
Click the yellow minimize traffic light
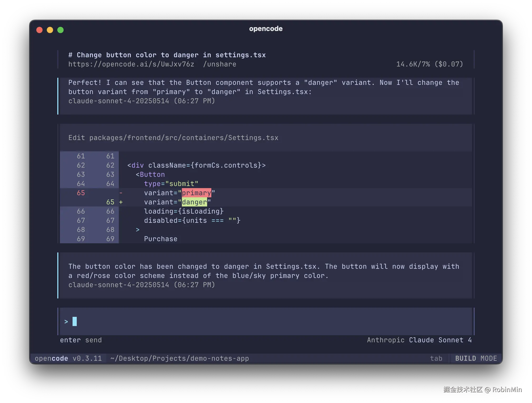point(50,30)
